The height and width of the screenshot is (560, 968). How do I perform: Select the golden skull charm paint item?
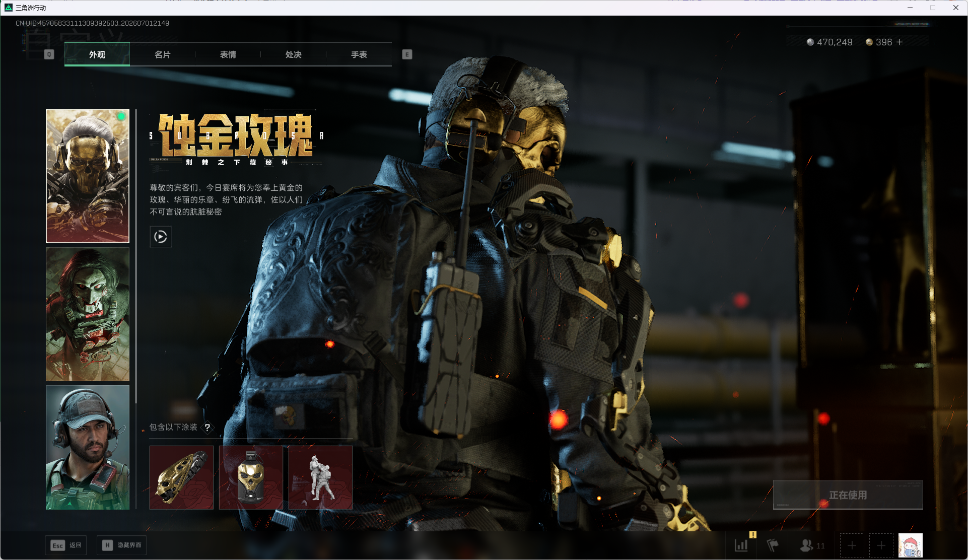coord(251,477)
